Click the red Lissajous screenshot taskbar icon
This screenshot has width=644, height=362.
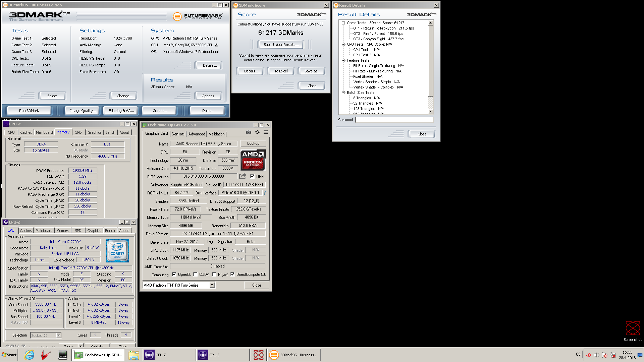tap(258, 355)
